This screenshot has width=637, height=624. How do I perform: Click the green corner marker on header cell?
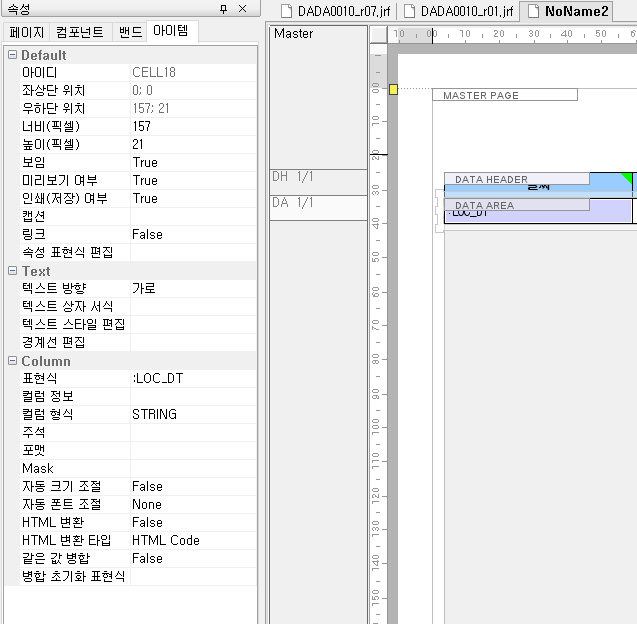click(628, 177)
